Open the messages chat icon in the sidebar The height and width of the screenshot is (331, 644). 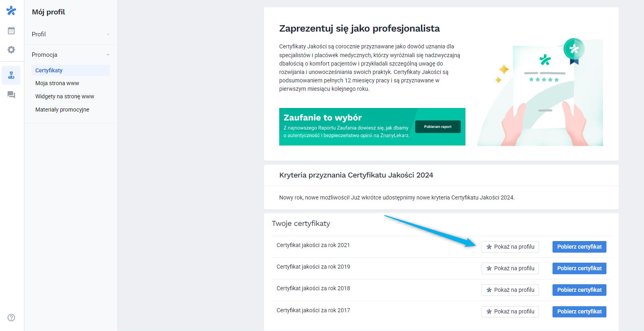(11, 95)
